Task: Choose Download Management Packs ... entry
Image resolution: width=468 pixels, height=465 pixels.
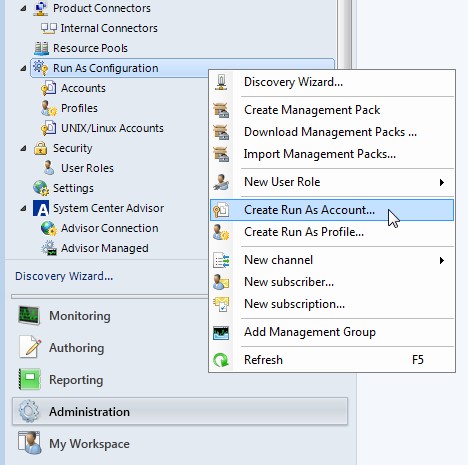Action: (332, 132)
